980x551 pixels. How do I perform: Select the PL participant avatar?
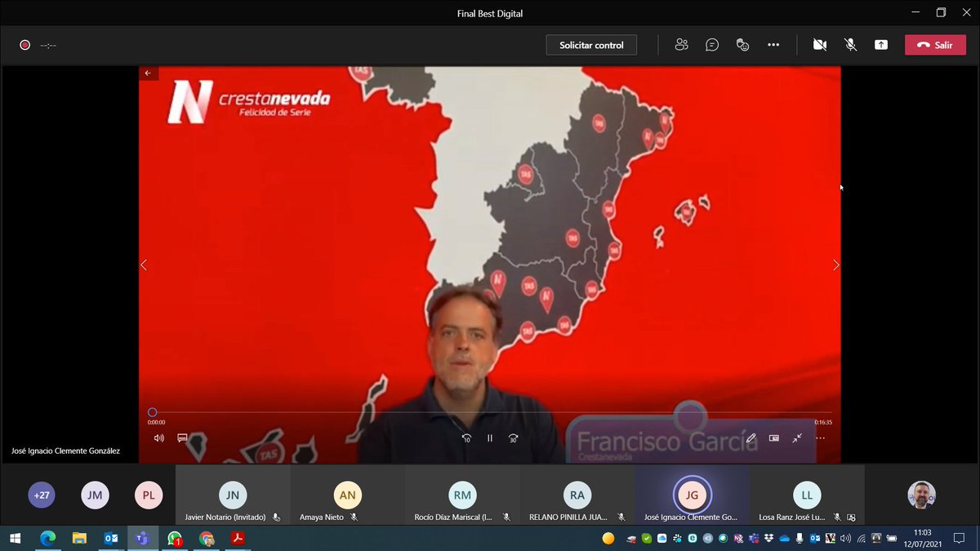(x=149, y=495)
